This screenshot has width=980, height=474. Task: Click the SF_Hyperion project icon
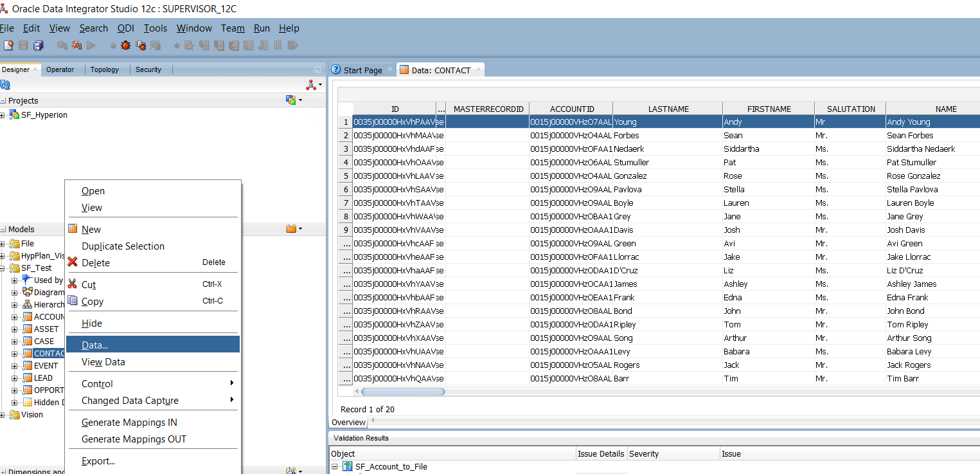pyautogui.click(x=14, y=115)
